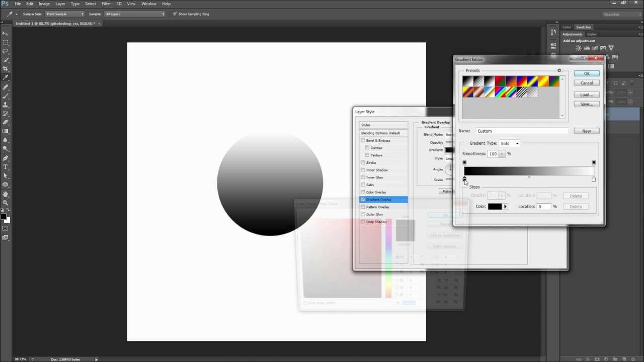Add a Levels adjustment
This screenshot has width=644, height=362.
(x=587, y=48)
